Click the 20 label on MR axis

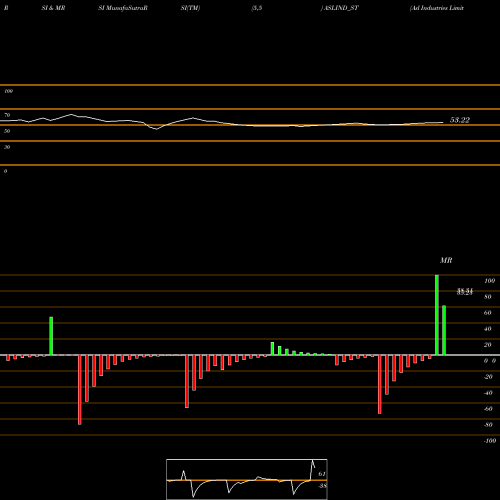(488, 345)
